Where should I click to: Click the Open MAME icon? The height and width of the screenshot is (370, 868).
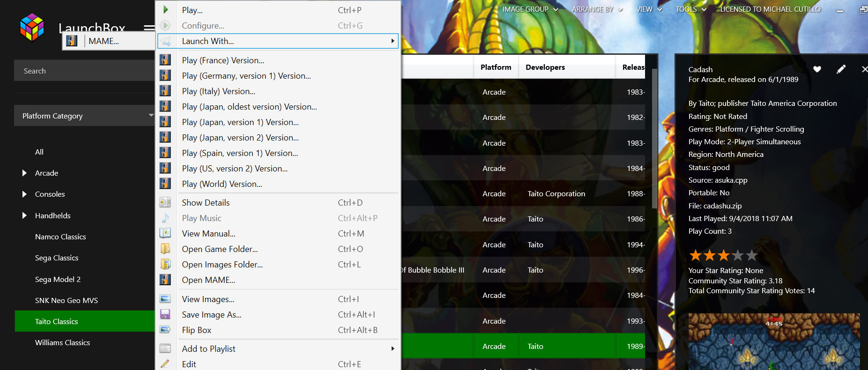(x=165, y=280)
